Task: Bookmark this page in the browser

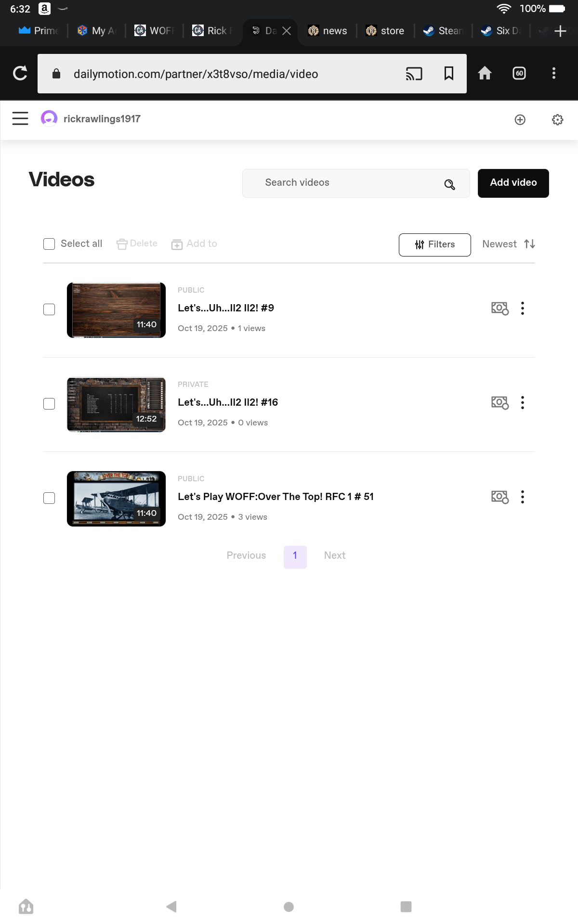Action: 448,74
